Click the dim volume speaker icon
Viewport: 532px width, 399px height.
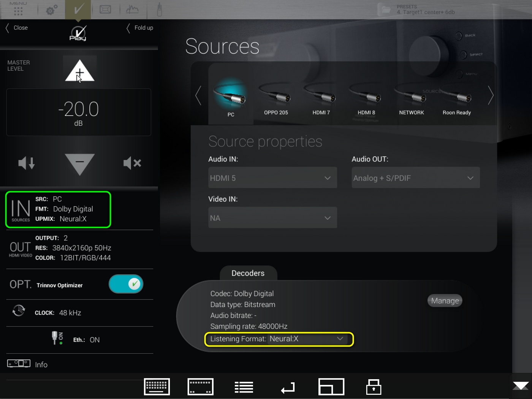[27, 163]
